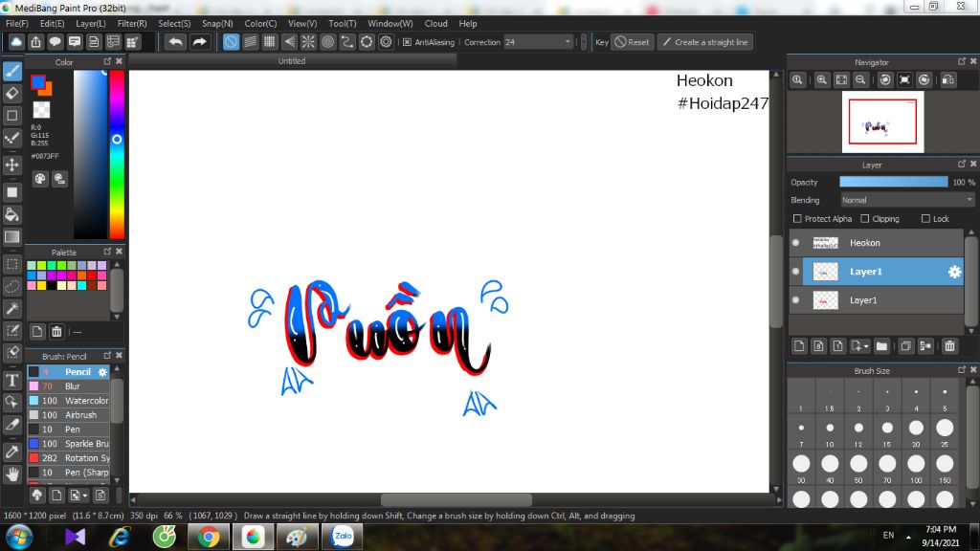Open the Layer menu
This screenshot has height=551, width=980.
click(91, 23)
